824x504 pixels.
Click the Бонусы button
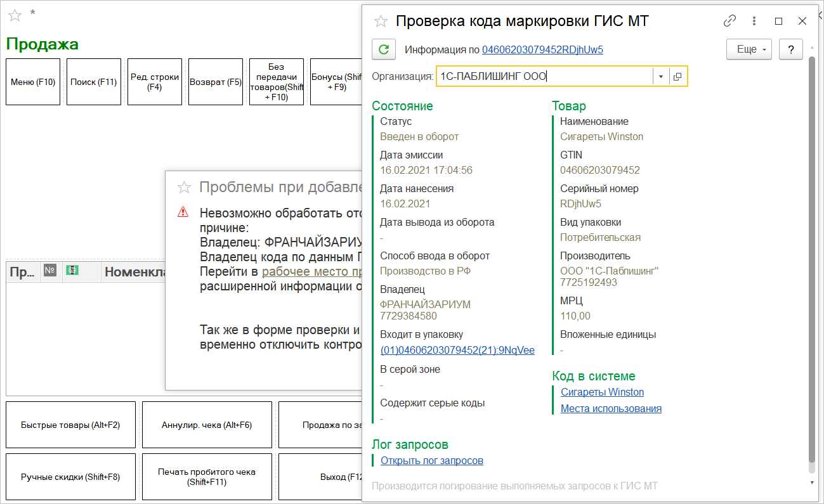click(336, 82)
